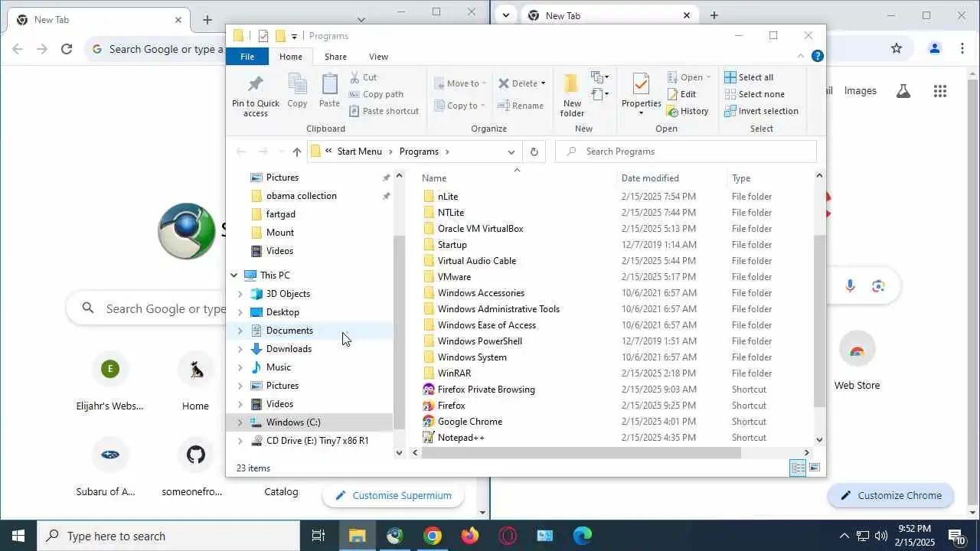Expand the 3D Objects tree node
Image resolution: width=980 pixels, height=551 pixels.
240,294
